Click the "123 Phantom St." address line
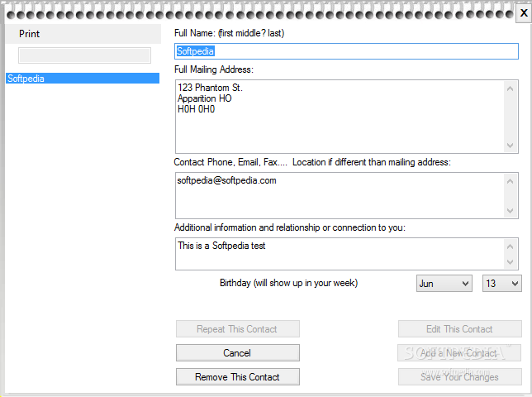The height and width of the screenshot is (397, 532). click(x=210, y=88)
